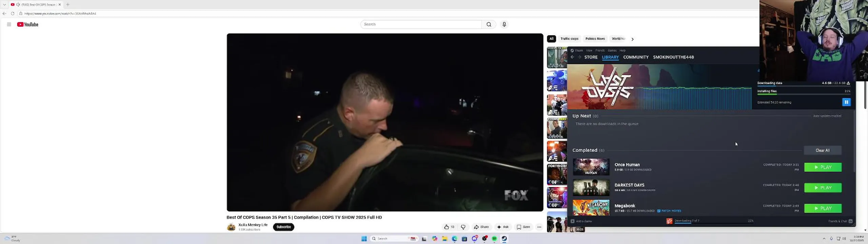Click the Clear All completed downloads button
This screenshot has height=244, width=868.
pos(822,150)
